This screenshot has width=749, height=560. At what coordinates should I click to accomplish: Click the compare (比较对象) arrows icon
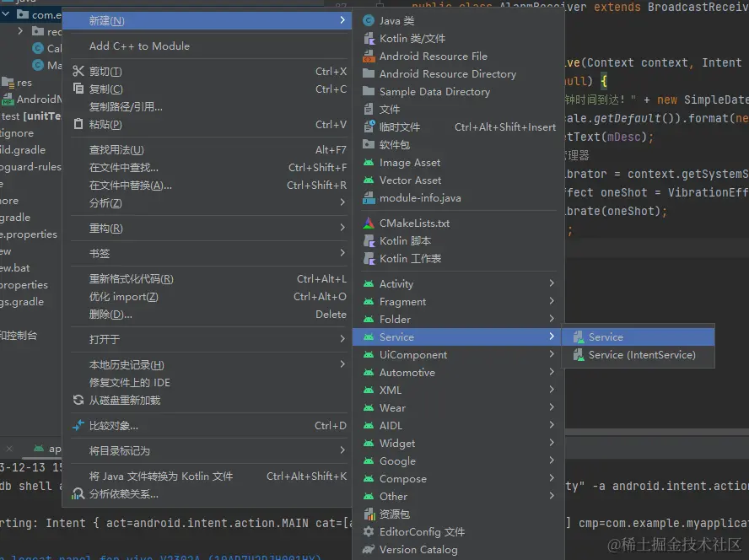click(78, 425)
